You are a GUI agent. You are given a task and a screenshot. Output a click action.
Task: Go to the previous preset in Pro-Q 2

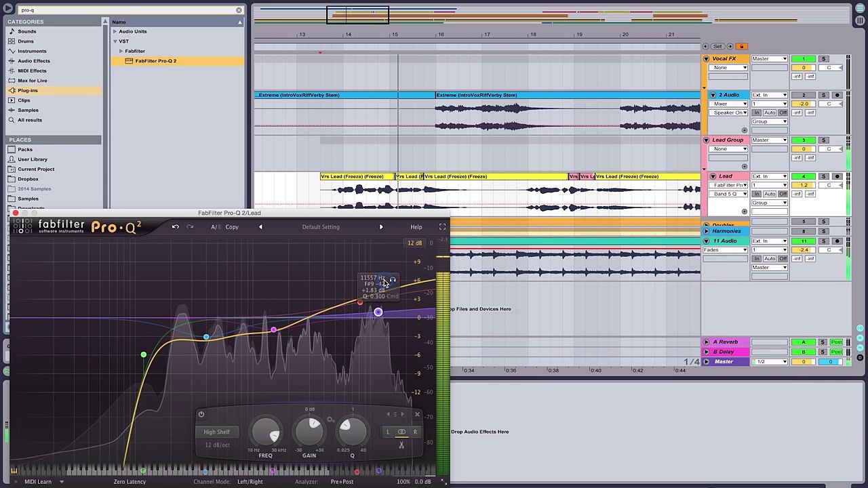[260, 227]
